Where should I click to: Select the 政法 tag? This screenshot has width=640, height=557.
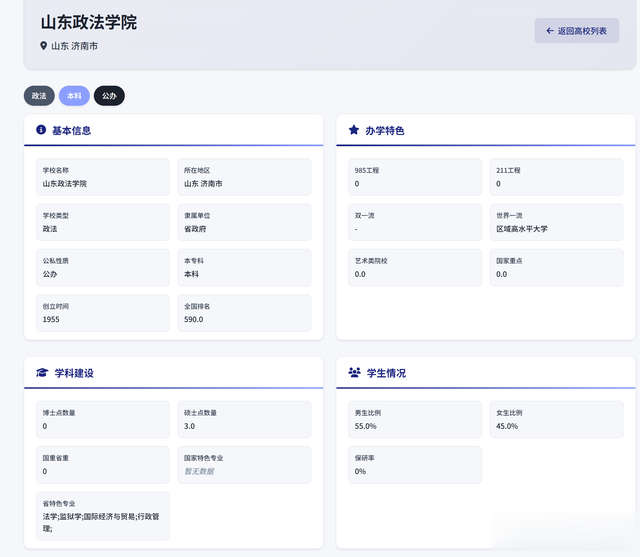[x=39, y=96]
